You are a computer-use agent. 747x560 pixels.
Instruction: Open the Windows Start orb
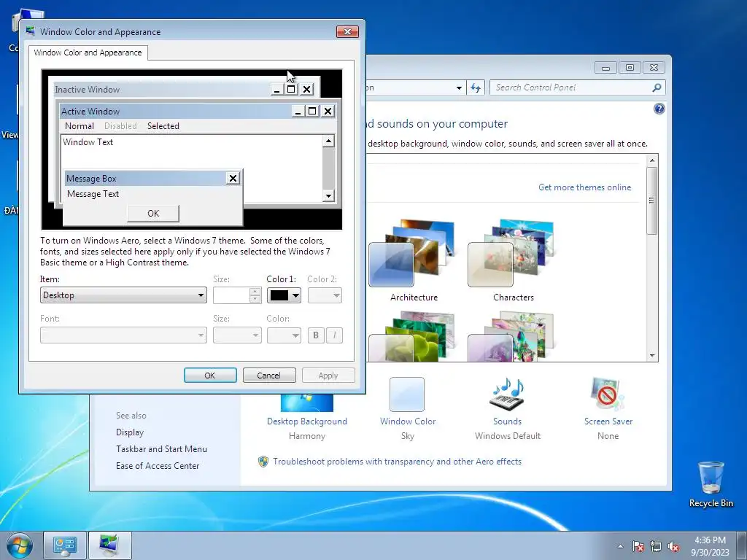coord(20,545)
